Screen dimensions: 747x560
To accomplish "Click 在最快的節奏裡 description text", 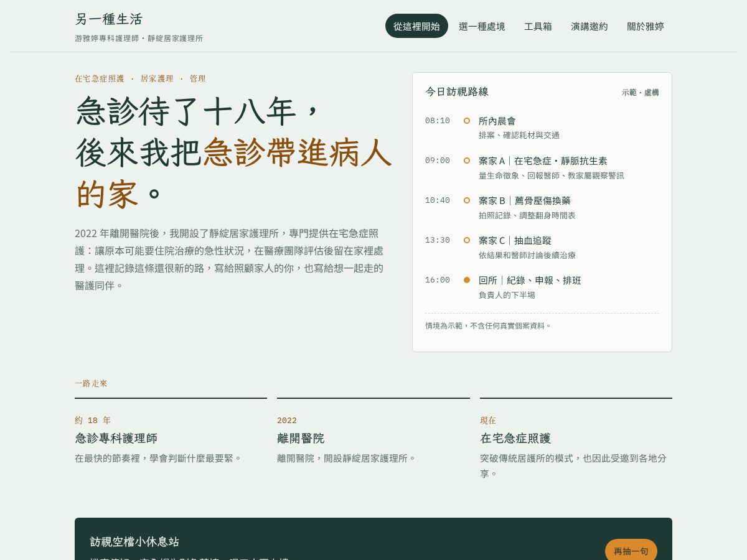I will 158,458.
